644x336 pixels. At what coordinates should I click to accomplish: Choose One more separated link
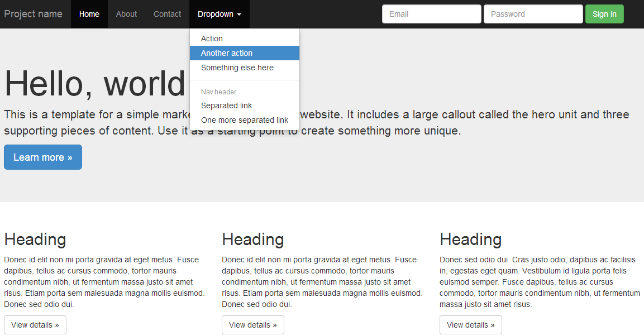245,120
